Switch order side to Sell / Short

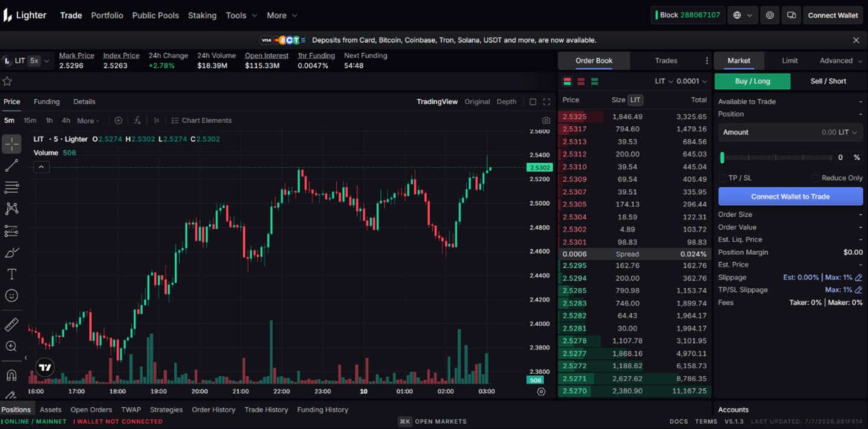click(x=828, y=81)
